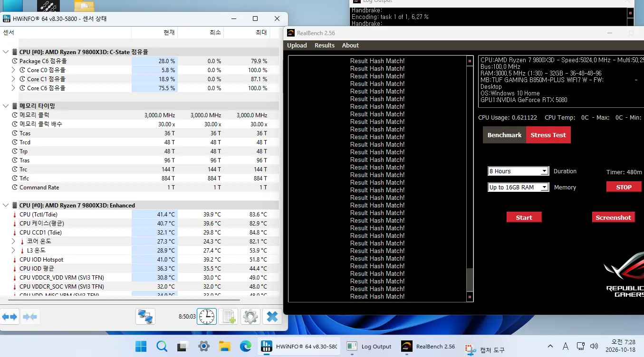
Task: Open File Explorer from the taskbar
Action: [224, 347]
